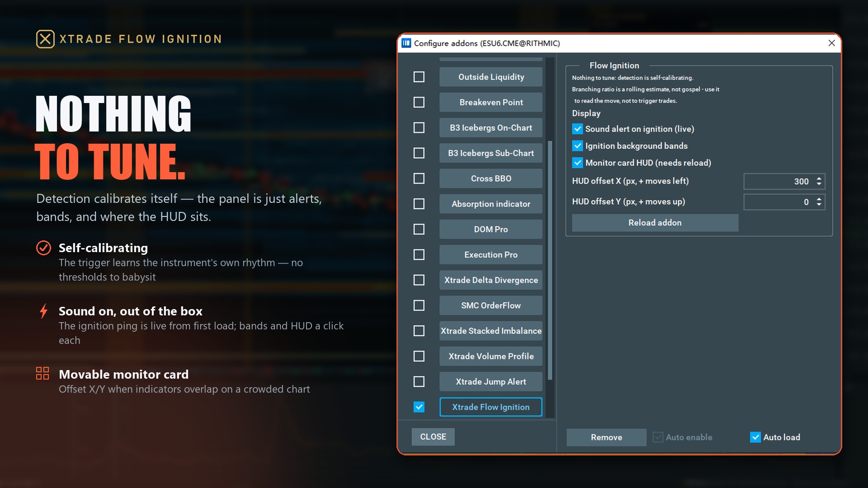
Task: Select the Absorption indicator addon button
Action: coord(491,204)
